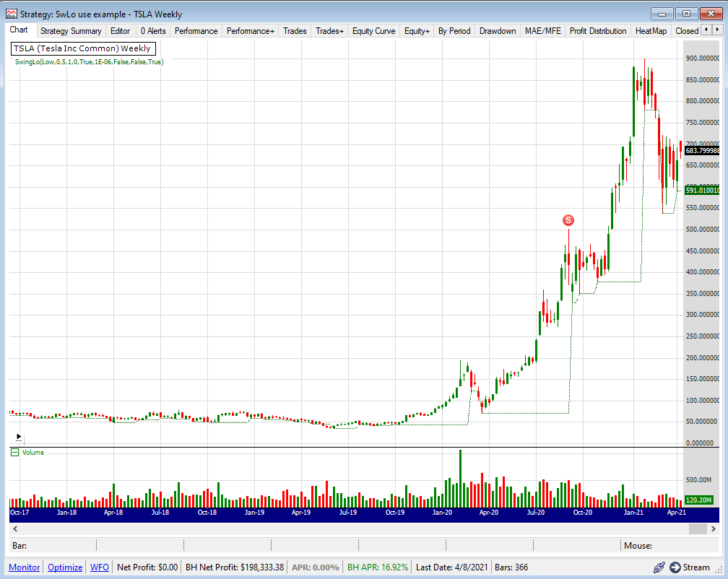Image resolution: width=728 pixels, height=579 pixels.
Task: Click the strategy window icon in title bar
Action: point(11,14)
